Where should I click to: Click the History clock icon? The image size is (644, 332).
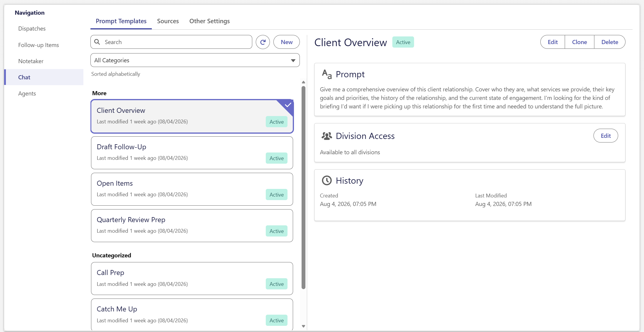pos(327,180)
